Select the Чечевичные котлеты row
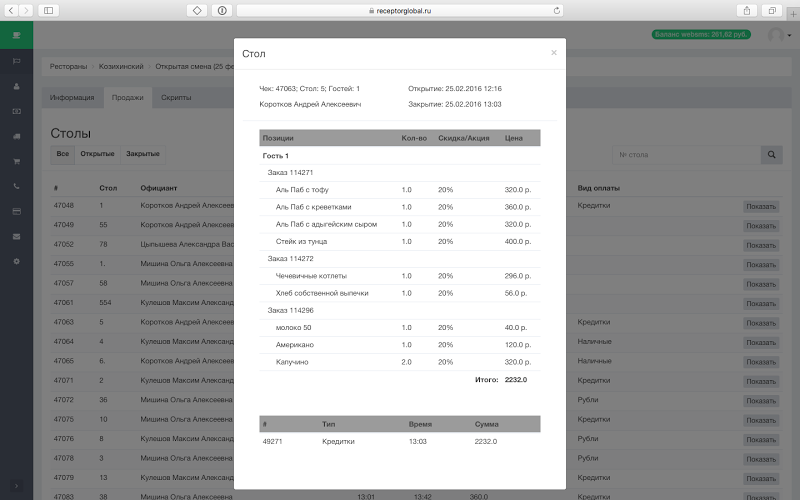The width and height of the screenshot is (800, 500). (x=399, y=276)
